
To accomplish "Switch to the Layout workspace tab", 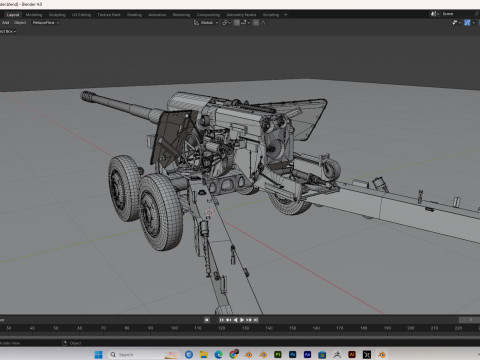I will [13, 15].
